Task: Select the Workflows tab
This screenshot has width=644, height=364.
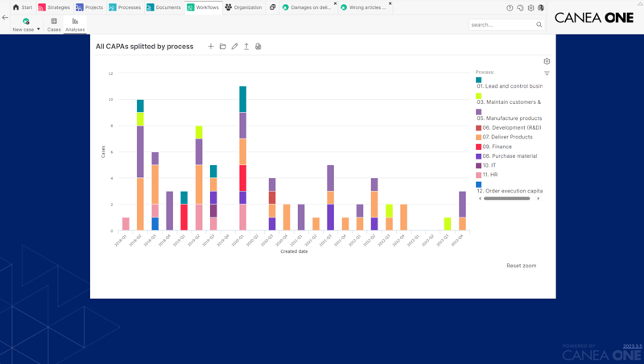Action: 204,7
